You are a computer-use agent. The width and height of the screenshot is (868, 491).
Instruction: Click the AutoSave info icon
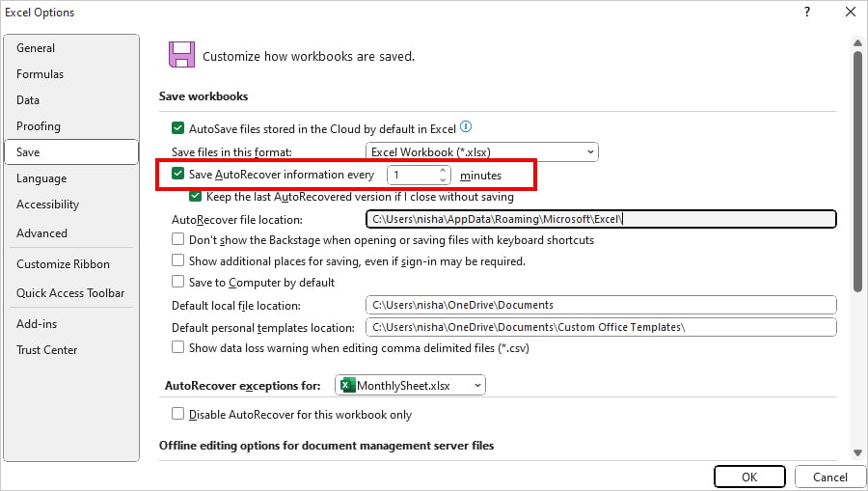(466, 126)
